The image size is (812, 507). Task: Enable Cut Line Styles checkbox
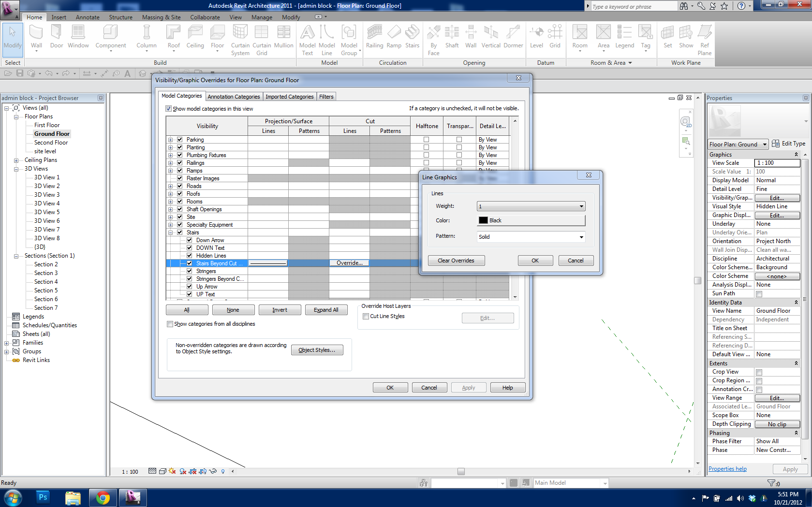(x=366, y=317)
